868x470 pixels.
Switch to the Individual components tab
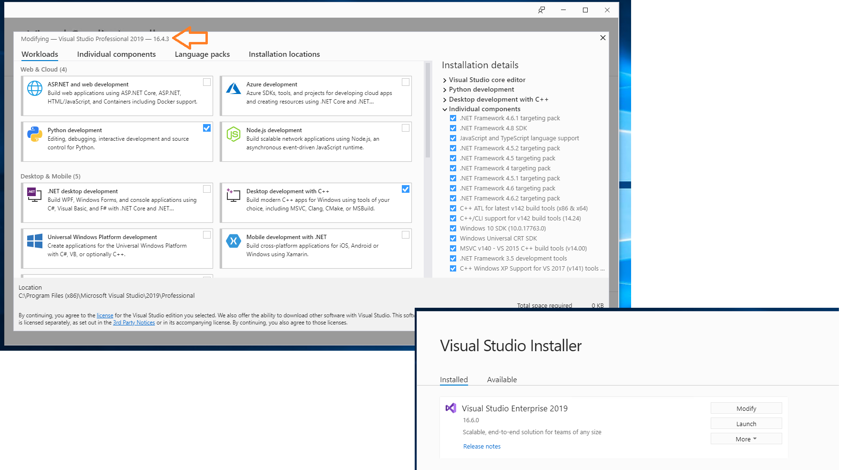tap(116, 54)
